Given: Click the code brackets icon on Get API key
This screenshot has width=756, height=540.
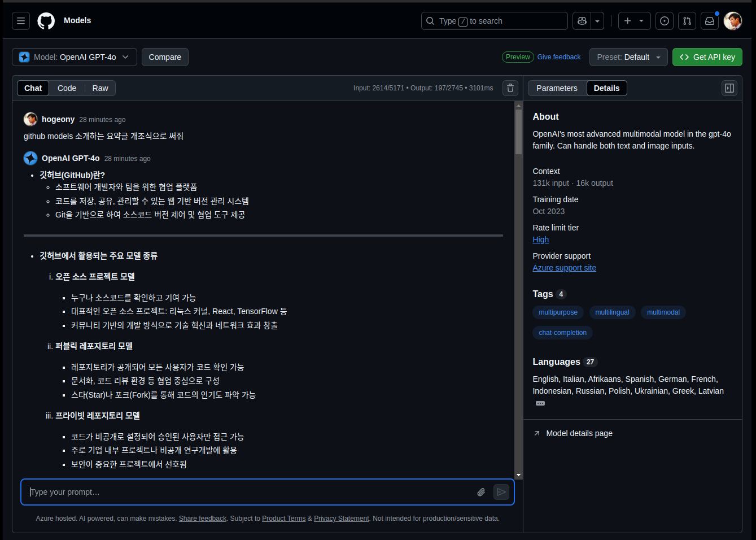Looking at the screenshot, I should [x=684, y=57].
